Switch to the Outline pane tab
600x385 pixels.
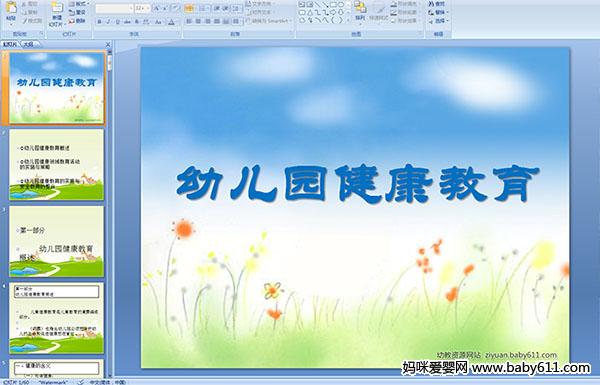click(28, 44)
